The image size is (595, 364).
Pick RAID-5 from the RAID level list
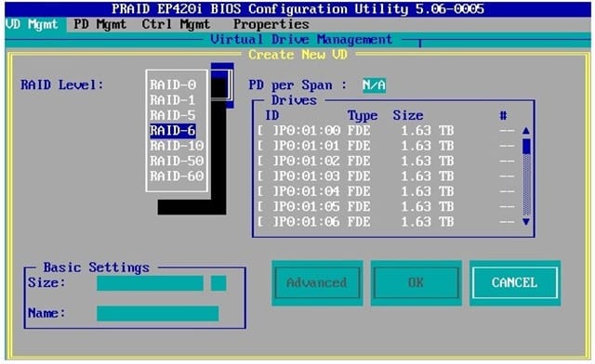pyautogui.click(x=173, y=115)
